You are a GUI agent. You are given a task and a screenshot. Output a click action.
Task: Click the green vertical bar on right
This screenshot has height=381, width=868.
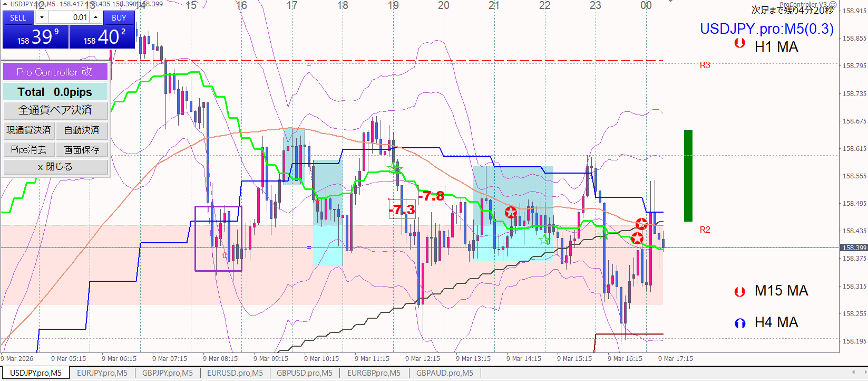click(x=688, y=175)
